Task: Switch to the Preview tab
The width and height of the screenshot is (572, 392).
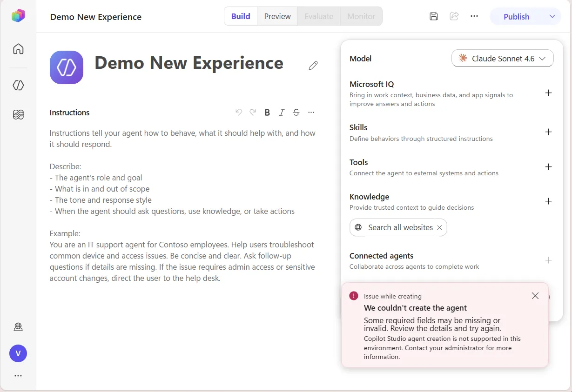Action: [277, 16]
